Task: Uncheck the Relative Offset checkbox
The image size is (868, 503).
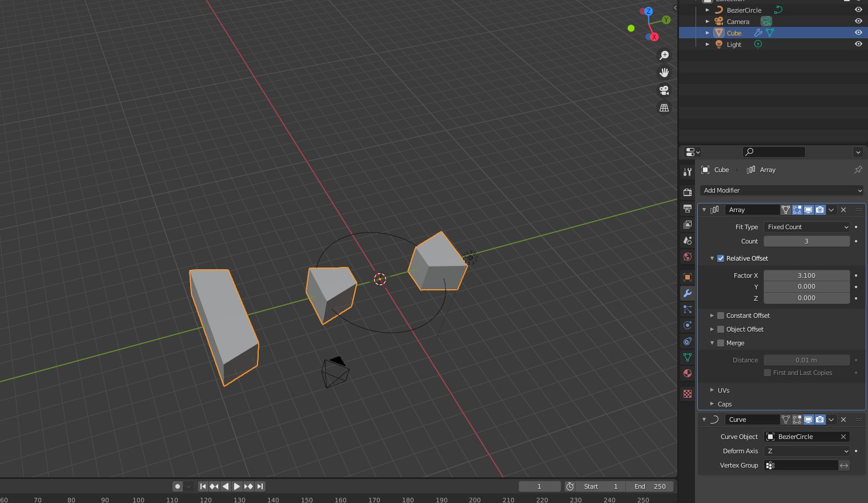Action: tap(721, 258)
